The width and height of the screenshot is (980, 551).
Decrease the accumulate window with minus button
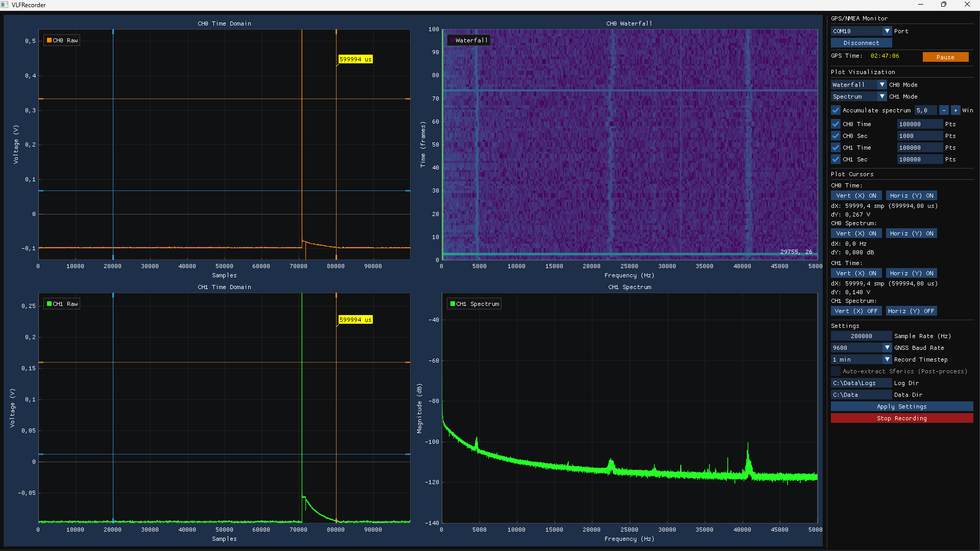pyautogui.click(x=944, y=110)
